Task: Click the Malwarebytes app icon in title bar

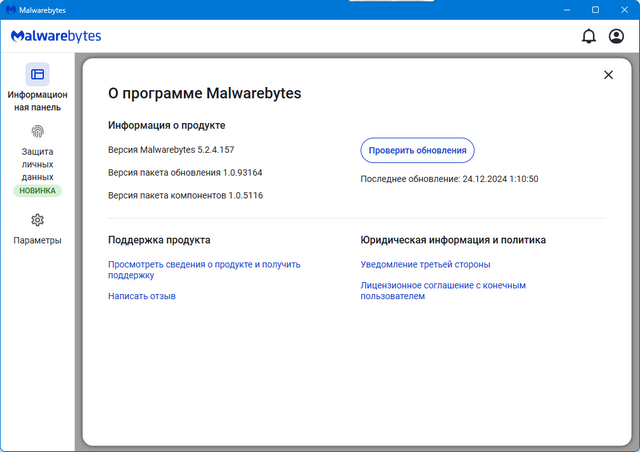Action: point(10,9)
